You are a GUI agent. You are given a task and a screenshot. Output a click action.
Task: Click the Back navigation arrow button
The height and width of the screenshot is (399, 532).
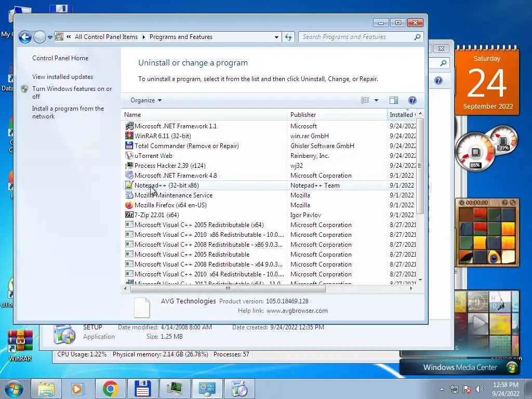25,37
